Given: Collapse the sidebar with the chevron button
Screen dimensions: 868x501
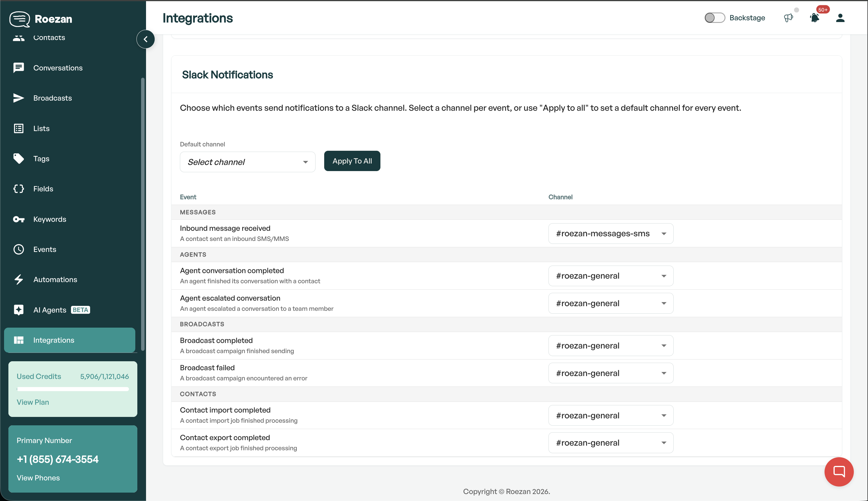Looking at the screenshot, I should [145, 39].
